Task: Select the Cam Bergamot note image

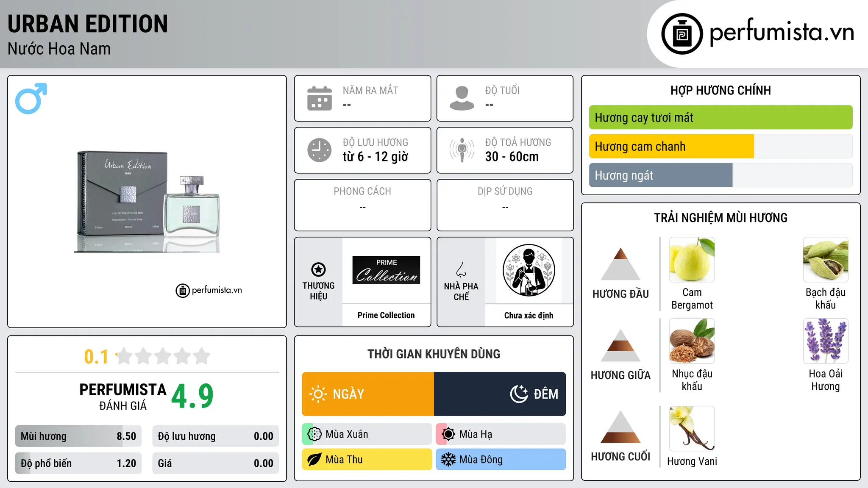Action: 692,260
